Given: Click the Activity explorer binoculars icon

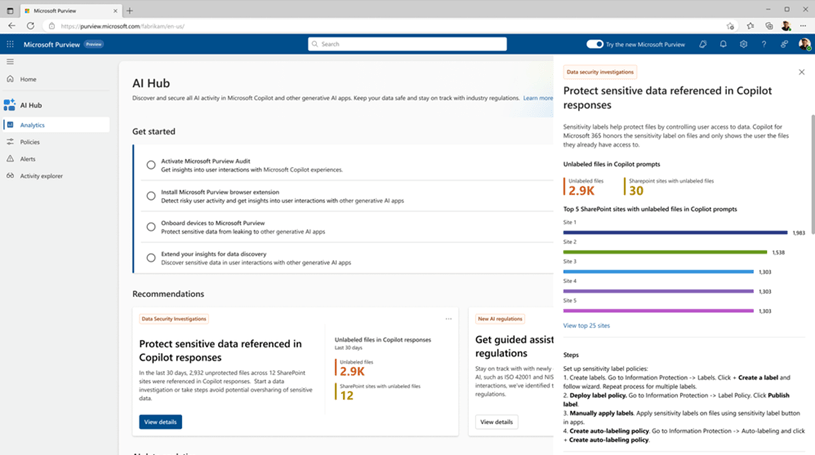Looking at the screenshot, I should pyautogui.click(x=10, y=176).
